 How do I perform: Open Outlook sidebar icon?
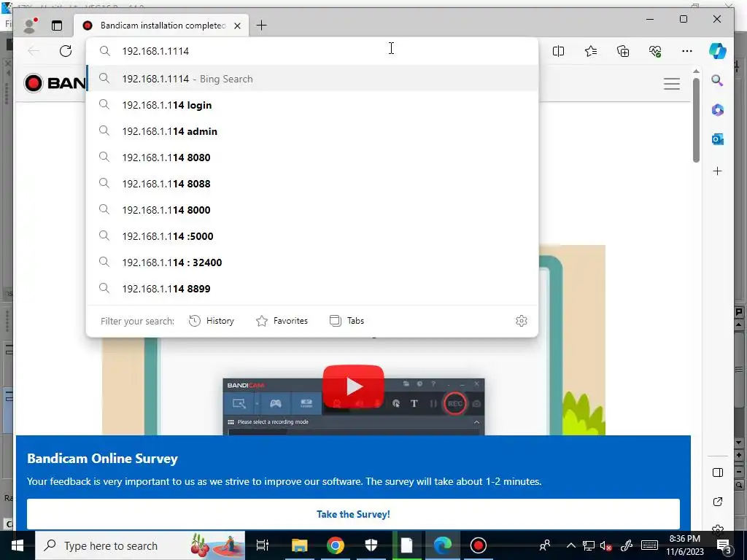tap(718, 139)
